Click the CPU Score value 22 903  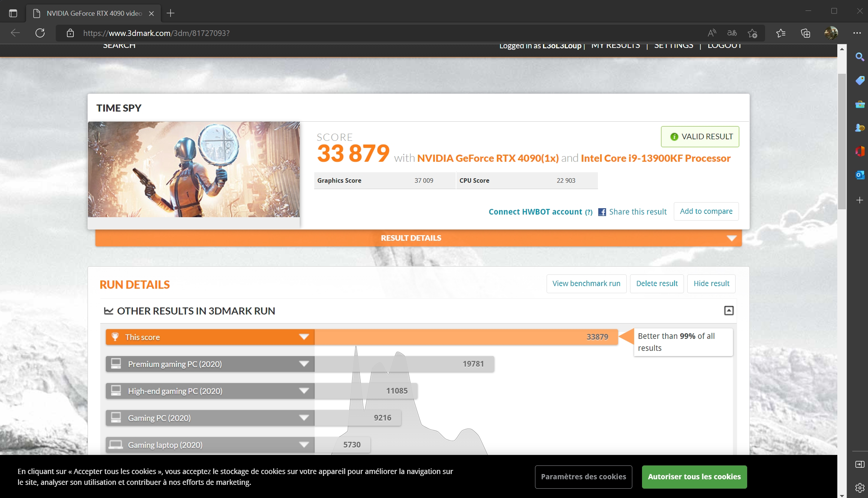pos(566,180)
